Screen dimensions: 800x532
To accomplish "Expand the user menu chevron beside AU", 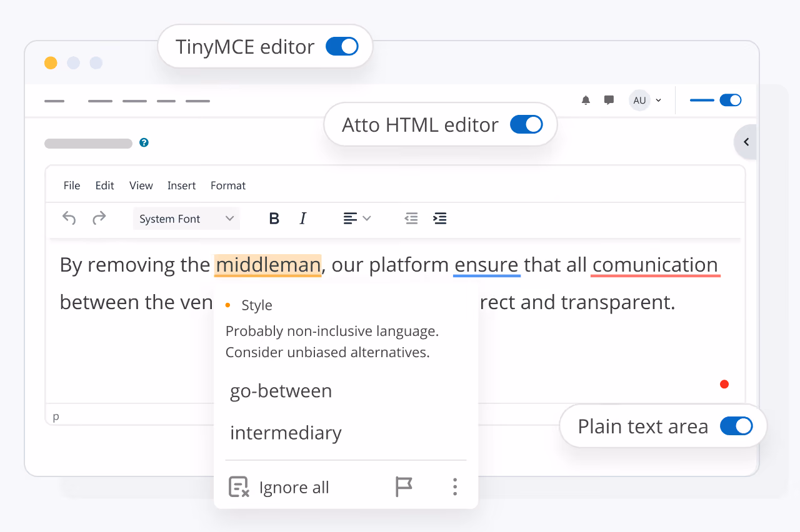I will [x=659, y=101].
